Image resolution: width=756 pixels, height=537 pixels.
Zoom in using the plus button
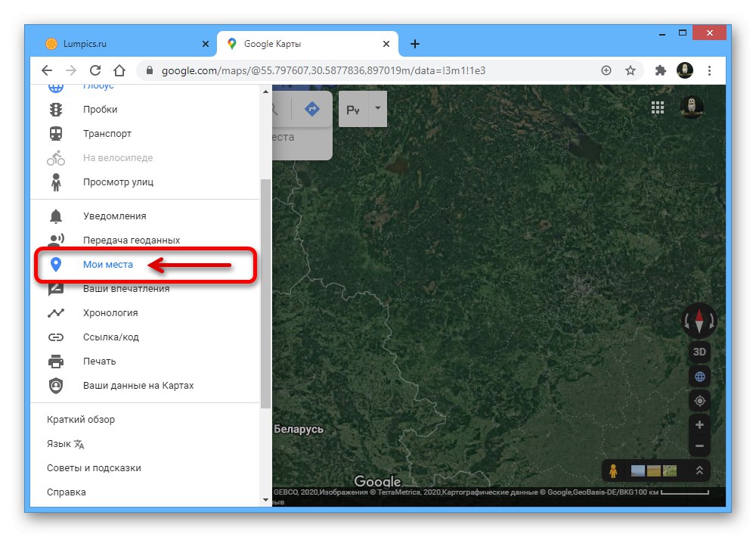[699, 424]
